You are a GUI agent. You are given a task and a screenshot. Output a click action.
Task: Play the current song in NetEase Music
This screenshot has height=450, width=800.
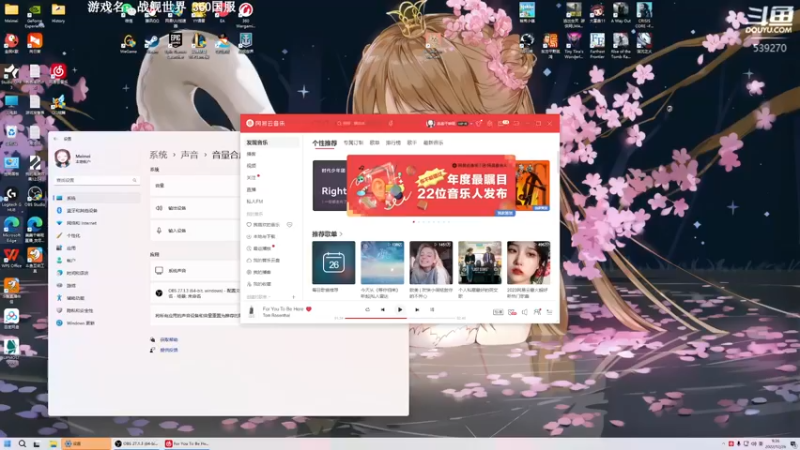(400, 310)
